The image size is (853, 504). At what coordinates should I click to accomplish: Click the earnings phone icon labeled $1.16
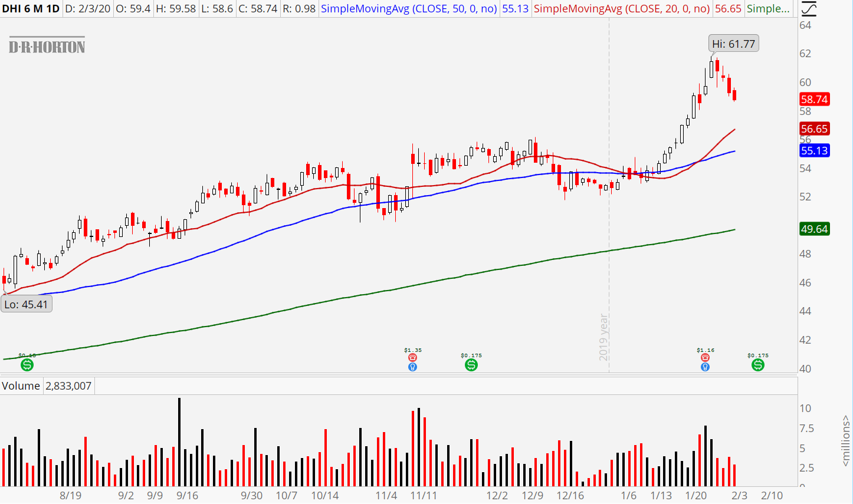(705, 357)
